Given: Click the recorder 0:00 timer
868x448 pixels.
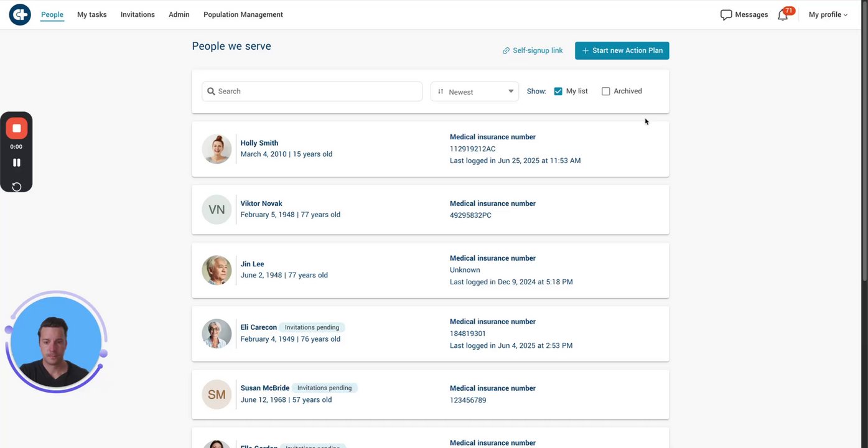Looking at the screenshot, I should (16, 147).
